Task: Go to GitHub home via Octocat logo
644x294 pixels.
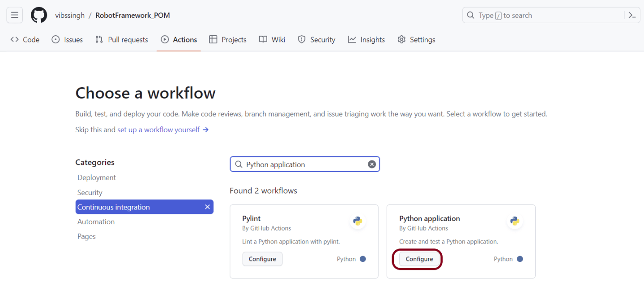Action: coord(39,15)
